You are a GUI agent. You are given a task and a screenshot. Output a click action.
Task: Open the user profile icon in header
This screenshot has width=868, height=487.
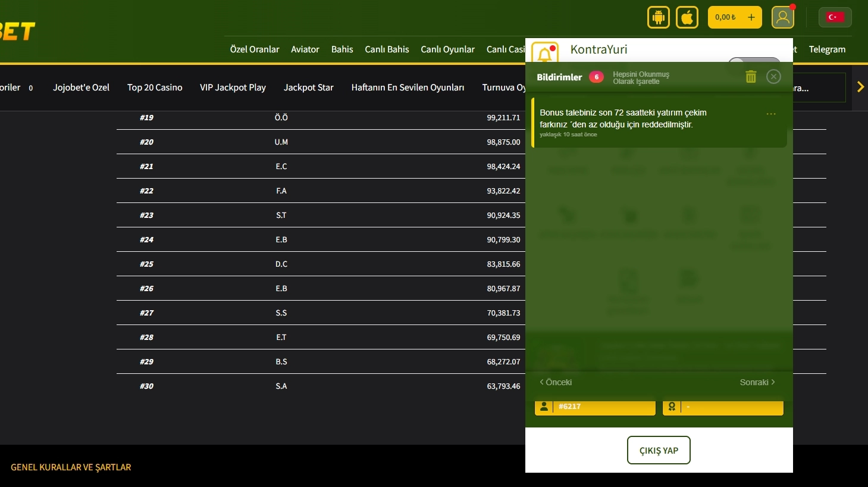click(x=783, y=17)
